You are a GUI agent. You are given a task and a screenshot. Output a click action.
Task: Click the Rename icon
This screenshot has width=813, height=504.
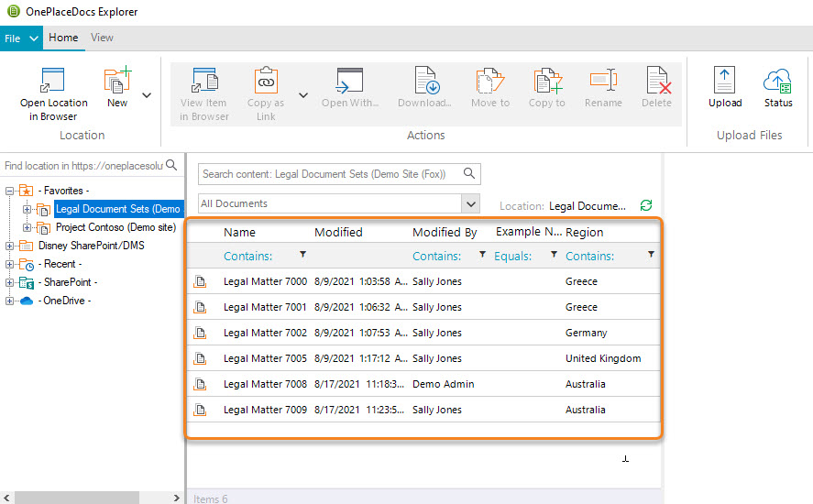603,80
